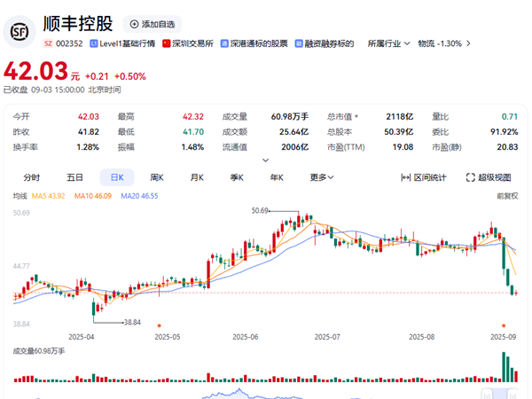Click the 前复权 adjustment setting
The width and height of the screenshot is (532, 399).
(507, 196)
